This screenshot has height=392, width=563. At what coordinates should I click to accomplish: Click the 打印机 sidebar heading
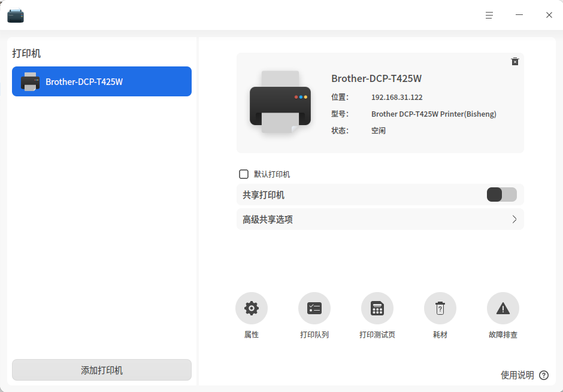26,53
